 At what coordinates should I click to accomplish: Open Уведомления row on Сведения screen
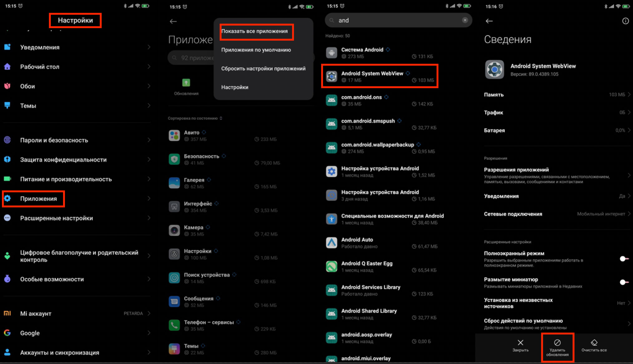click(557, 196)
